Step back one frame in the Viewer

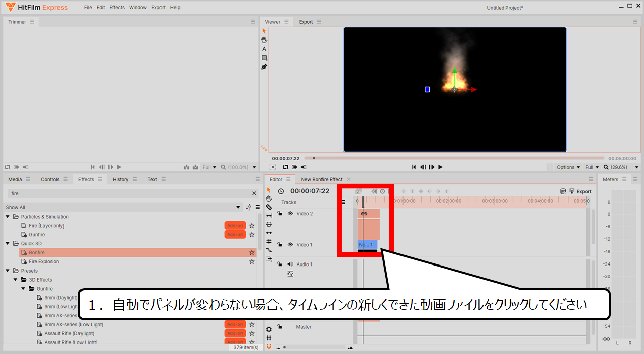tap(423, 167)
